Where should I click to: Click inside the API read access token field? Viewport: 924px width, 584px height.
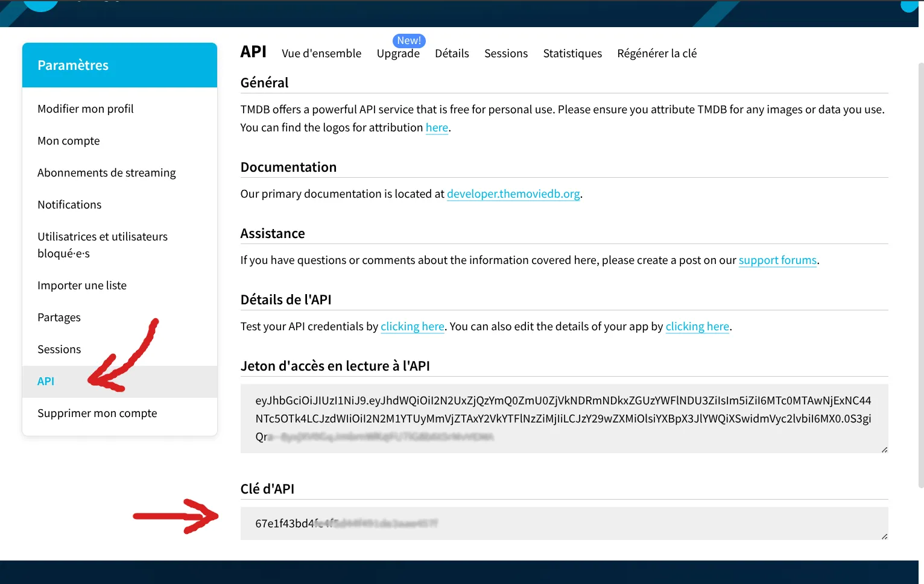tap(564, 418)
